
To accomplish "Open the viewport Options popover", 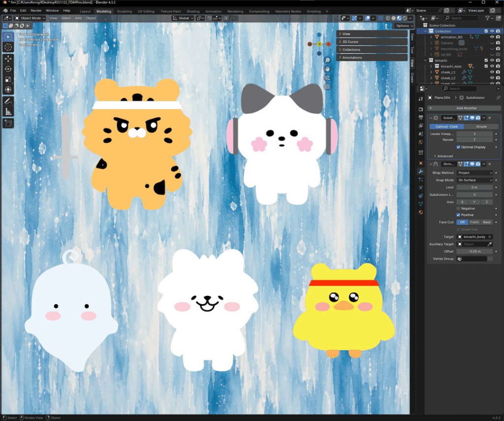I will point(404,26).
